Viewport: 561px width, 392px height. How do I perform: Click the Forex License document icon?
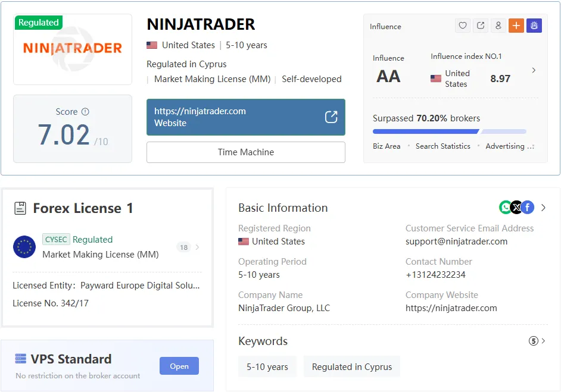tap(20, 208)
